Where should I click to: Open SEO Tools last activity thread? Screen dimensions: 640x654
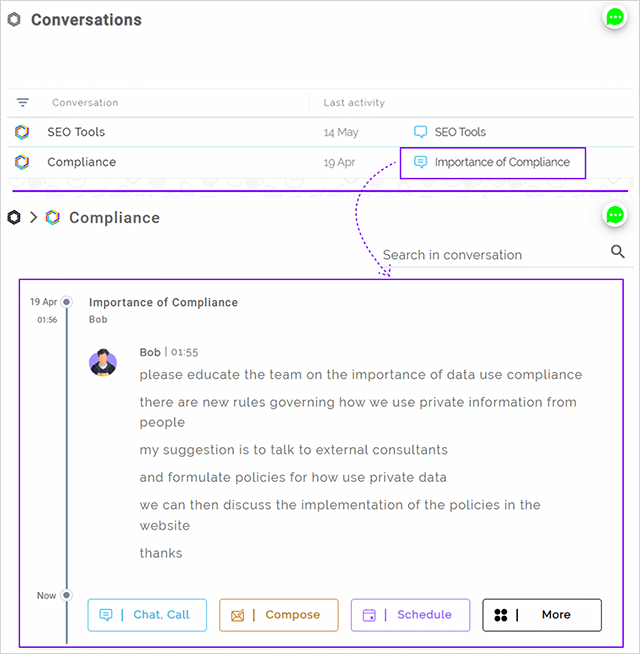pos(450,132)
